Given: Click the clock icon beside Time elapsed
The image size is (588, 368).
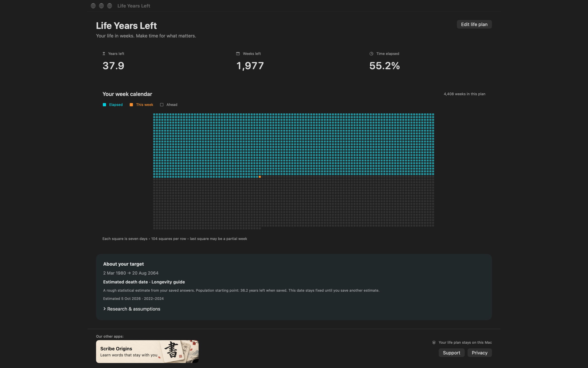Looking at the screenshot, I should tap(371, 54).
